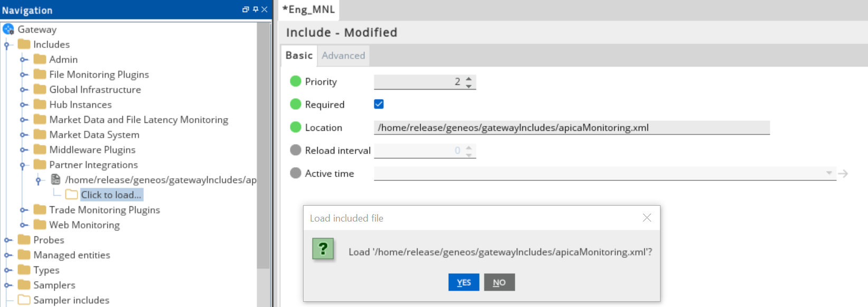Increase Priority value with up arrow
Viewport: 868px width, 307px height.
click(x=469, y=79)
